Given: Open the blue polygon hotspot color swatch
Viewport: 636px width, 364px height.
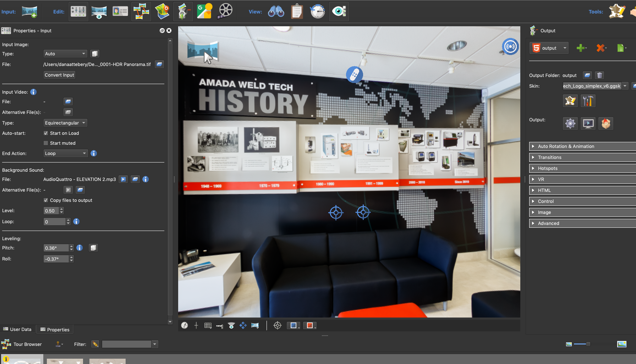Looking at the screenshot, I should (294, 326).
